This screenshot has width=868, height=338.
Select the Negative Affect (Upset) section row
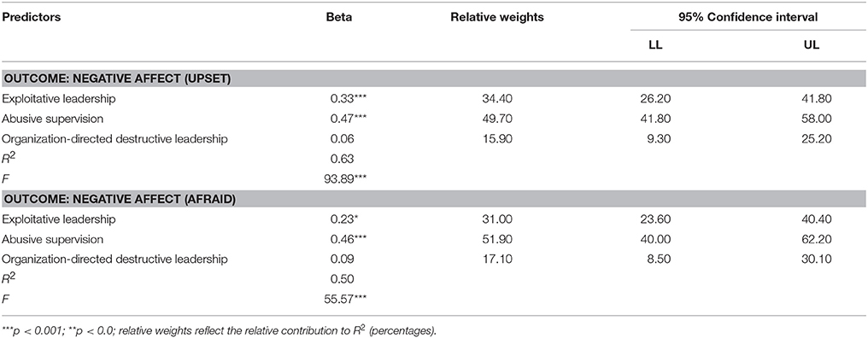coord(434,79)
